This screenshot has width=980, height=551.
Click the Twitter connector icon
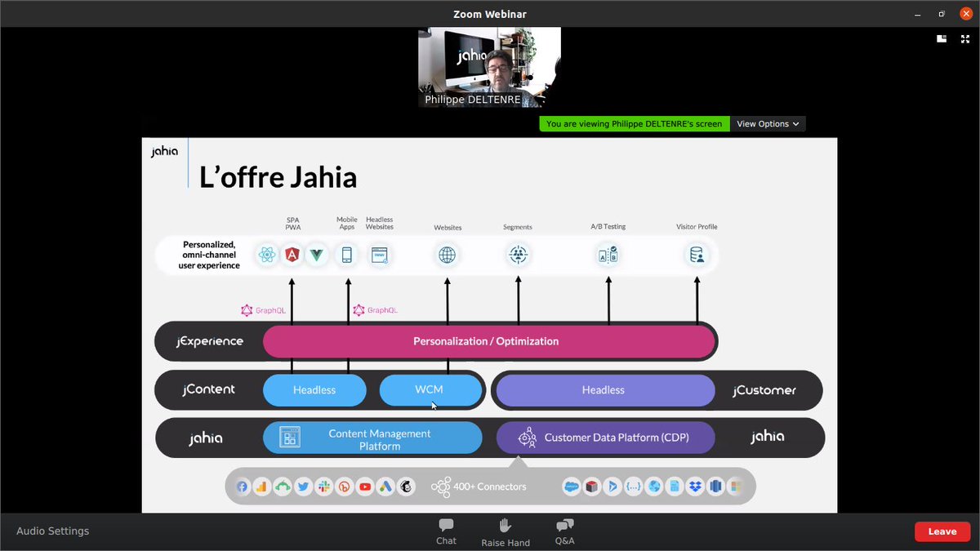304,487
